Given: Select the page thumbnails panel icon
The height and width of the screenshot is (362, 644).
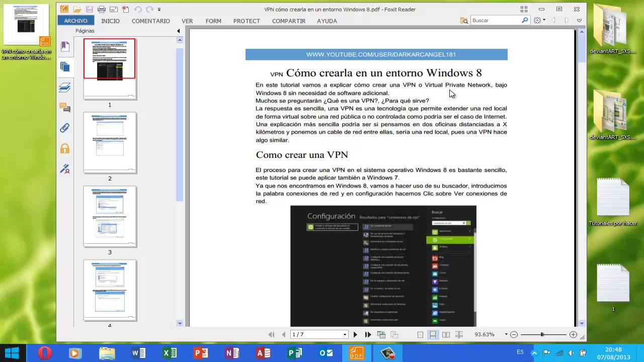Looking at the screenshot, I should click(x=65, y=66).
